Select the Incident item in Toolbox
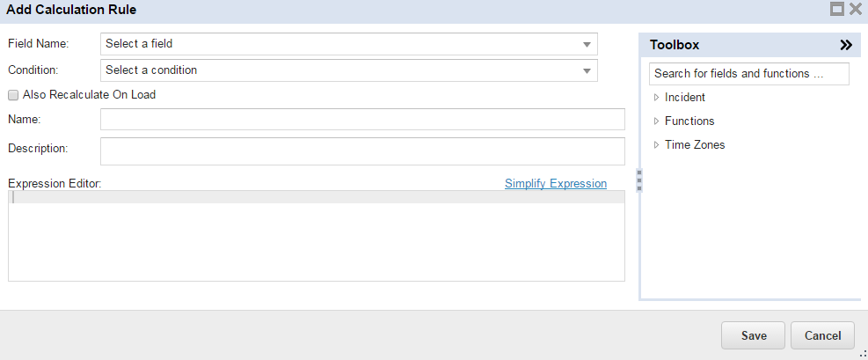This screenshot has height=360, width=868. (685, 98)
